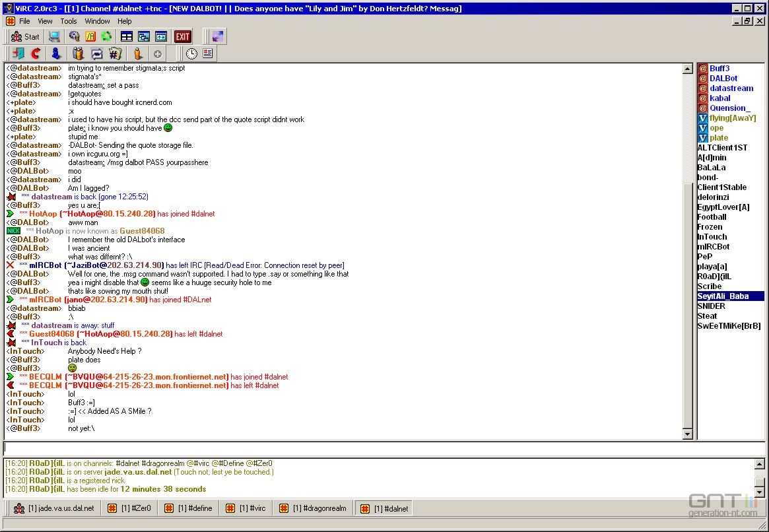Select R0aD}{ilL in the nick list
This screenshot has height=532, width=769.
[x=730, y=276]
